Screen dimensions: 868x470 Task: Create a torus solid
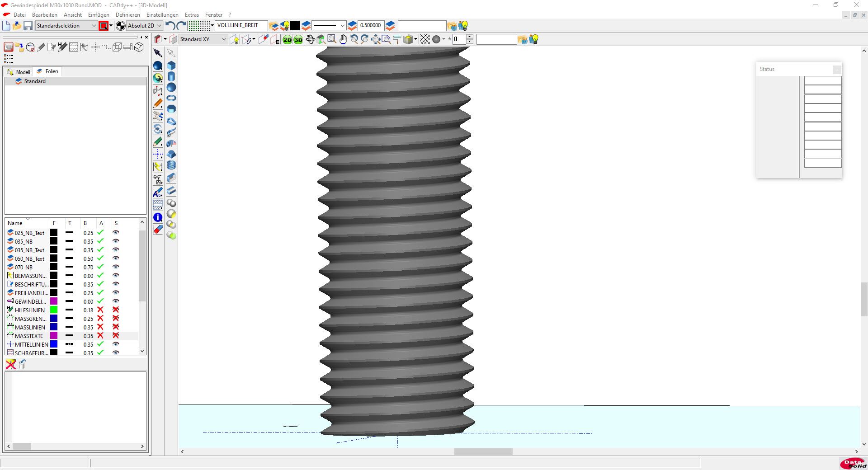pos(171,98)
